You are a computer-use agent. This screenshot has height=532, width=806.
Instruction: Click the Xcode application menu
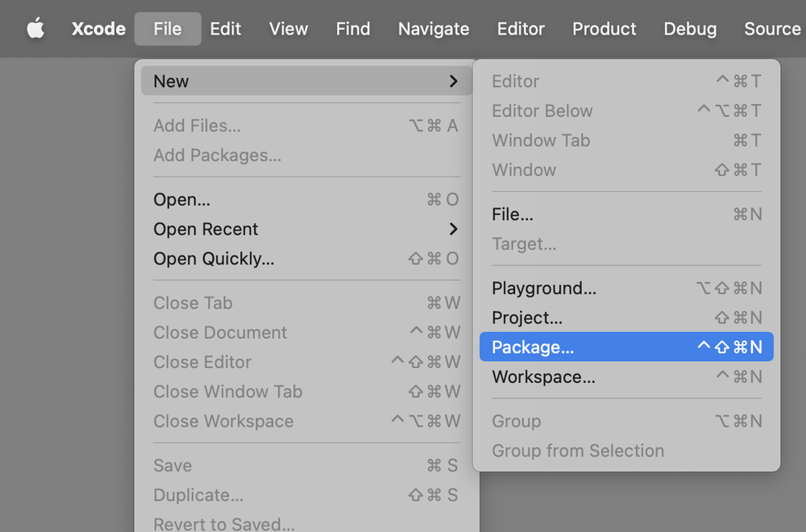(x=98, y=29)
